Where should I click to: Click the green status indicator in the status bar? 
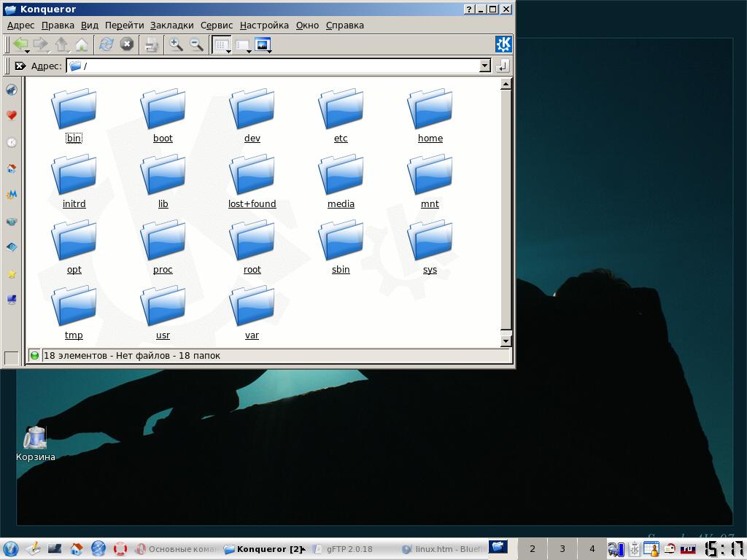coord(34,355)
